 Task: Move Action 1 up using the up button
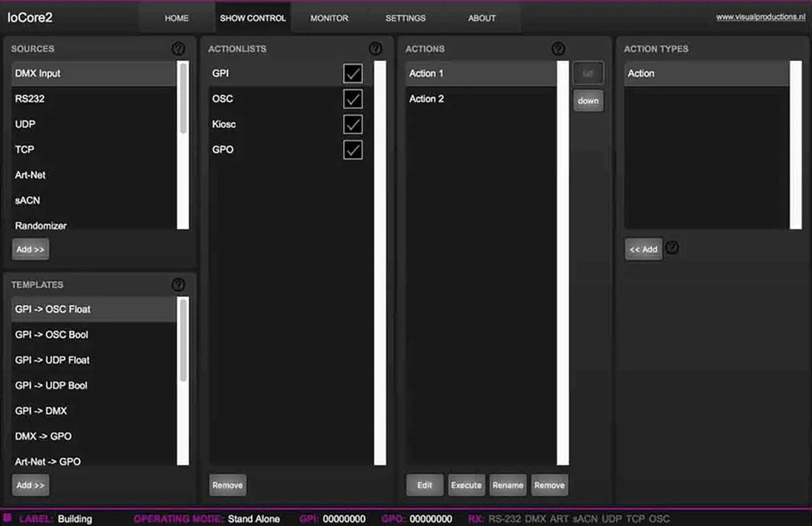tap(588, 72)
